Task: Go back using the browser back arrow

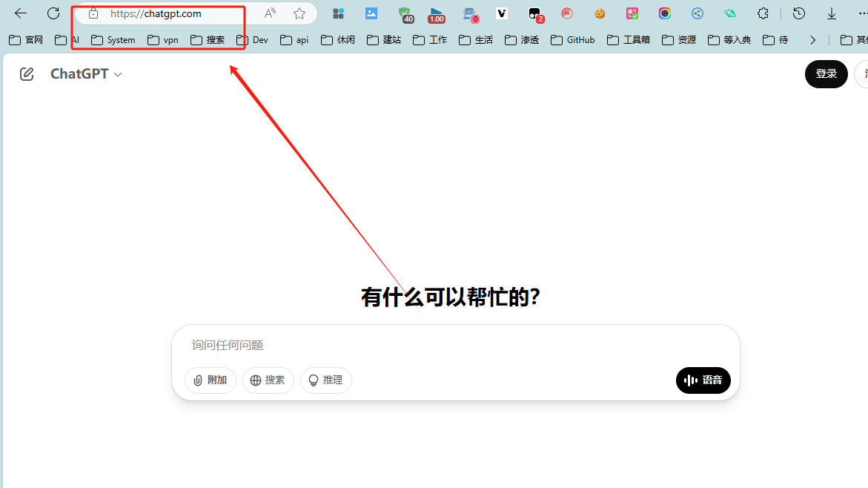Action: tap(21, 13)
